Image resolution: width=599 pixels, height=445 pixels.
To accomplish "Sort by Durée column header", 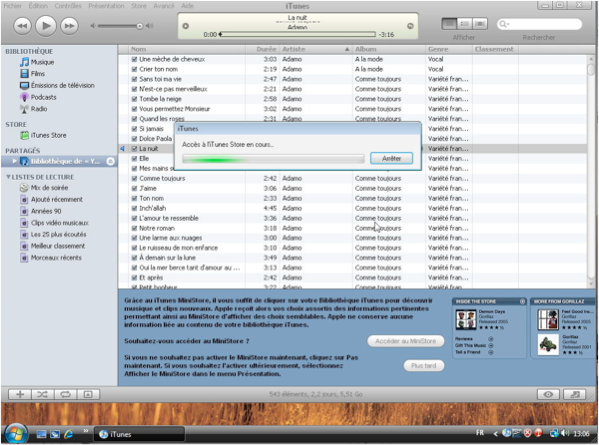I will 262,49.
